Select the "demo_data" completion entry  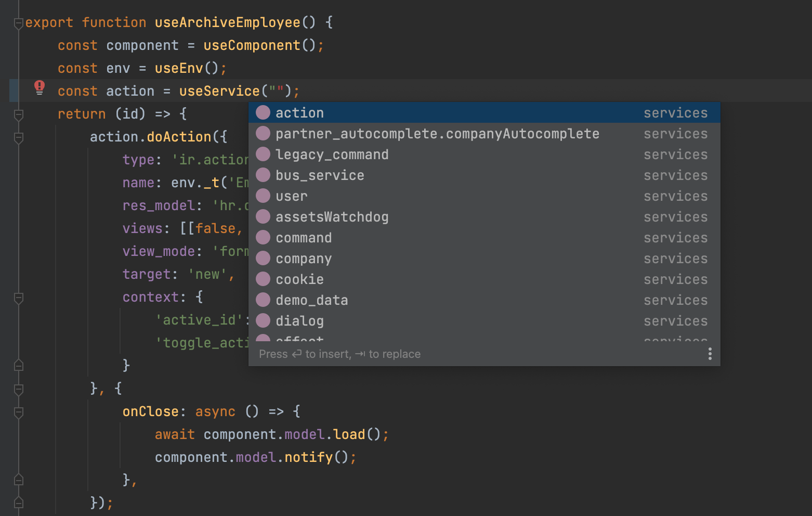pos(311,300)
